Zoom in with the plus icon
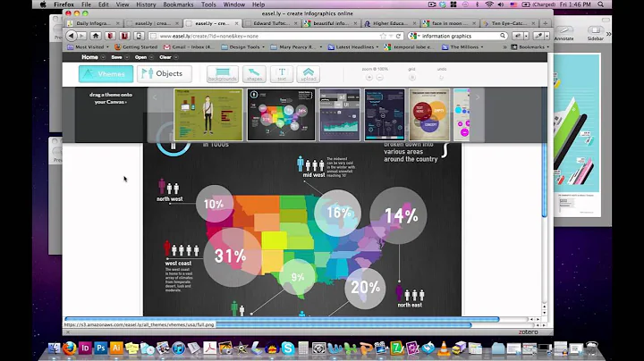The image size is (644, 361). (x=369, y=77)
